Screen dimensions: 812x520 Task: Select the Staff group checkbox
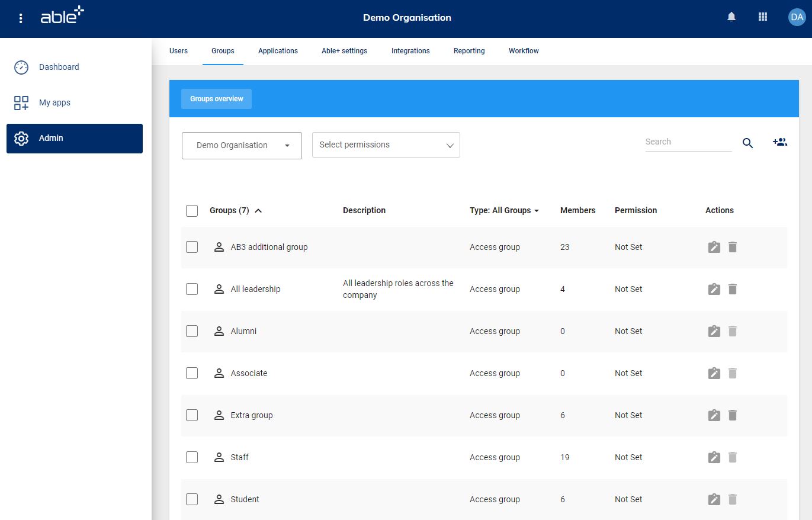(x=192, y=457)
